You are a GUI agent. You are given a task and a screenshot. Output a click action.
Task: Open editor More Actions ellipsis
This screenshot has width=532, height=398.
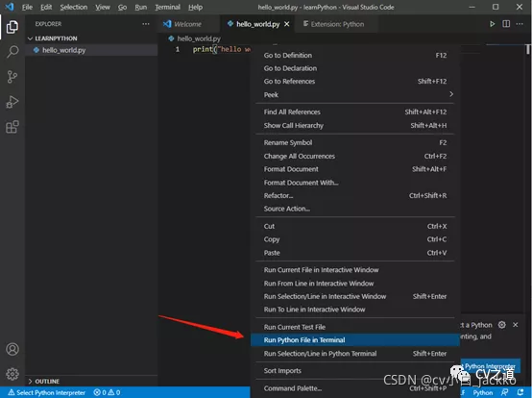pos(520,24)
